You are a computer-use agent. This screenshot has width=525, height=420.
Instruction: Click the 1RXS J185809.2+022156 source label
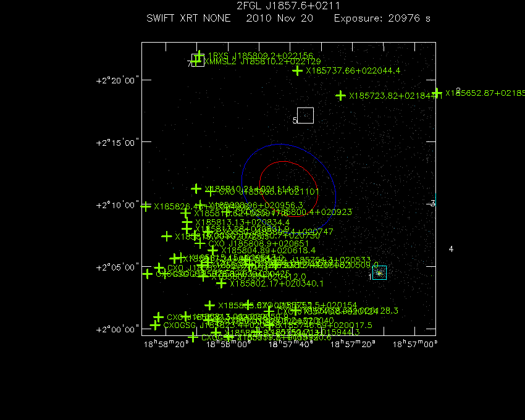pos(261,55)
